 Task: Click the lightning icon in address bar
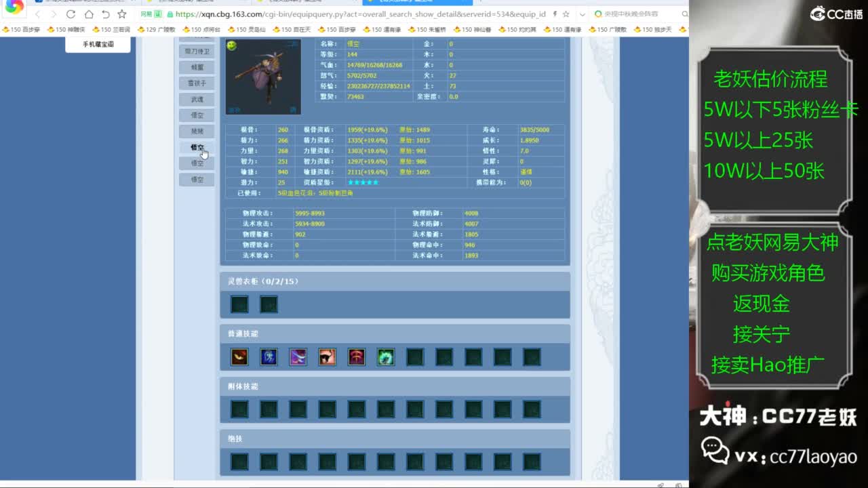(556, 14)
